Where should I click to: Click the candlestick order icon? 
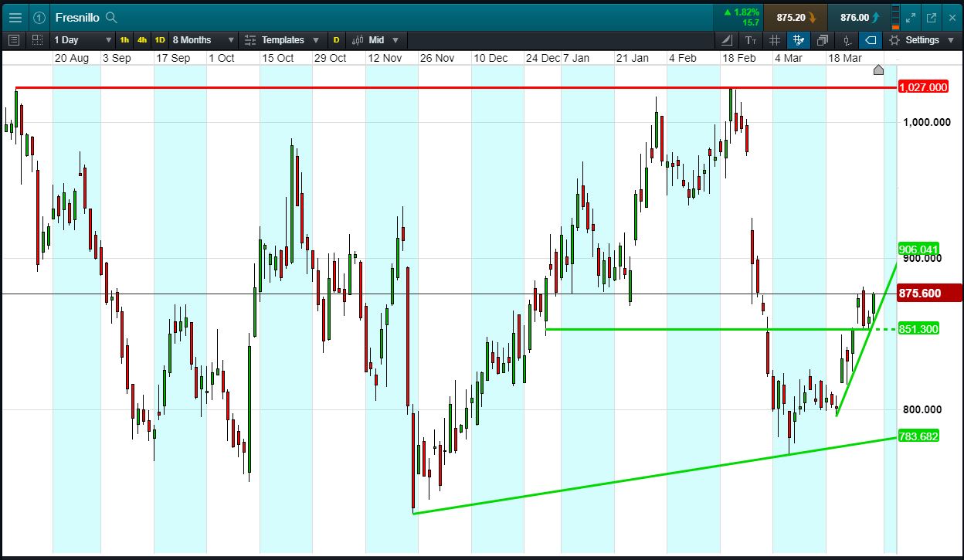coord(847,39)
